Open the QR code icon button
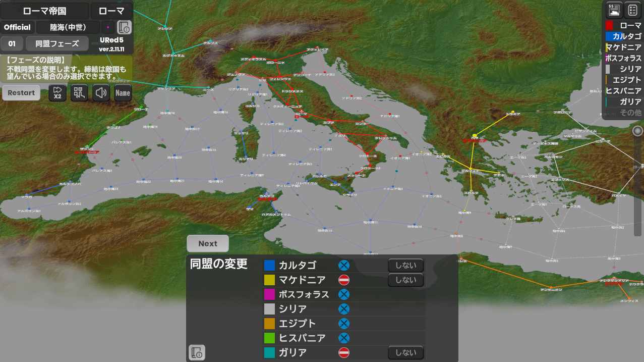This screenshot has width=644, height=362. [79, 93]
